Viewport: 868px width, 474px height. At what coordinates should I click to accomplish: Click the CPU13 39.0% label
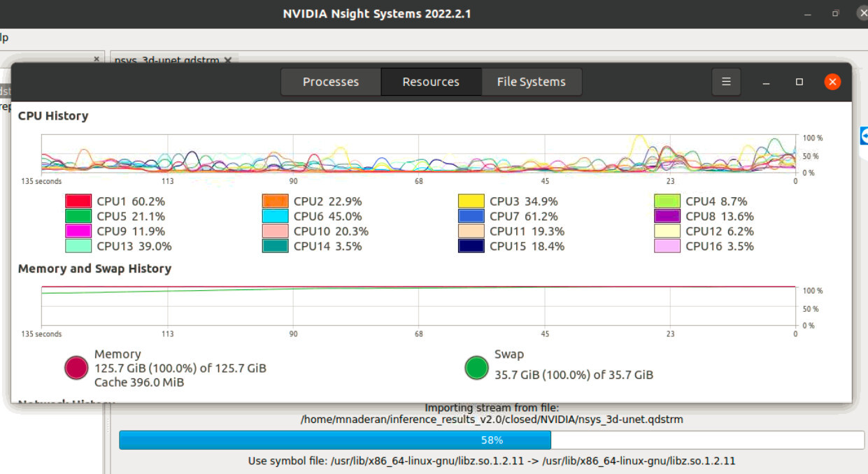134,246
